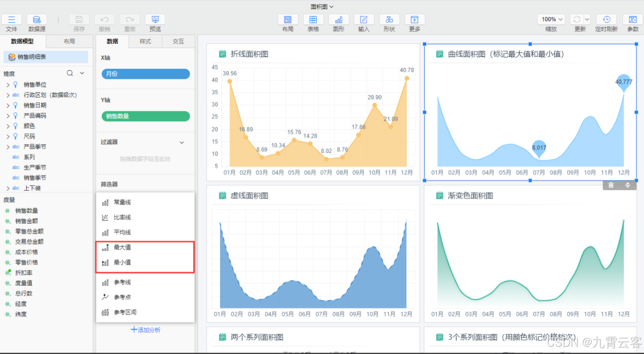Choose 最大值 from analysis menu
Image resolution: width=644 pixels, height=354 pixels.
(145, 248)
